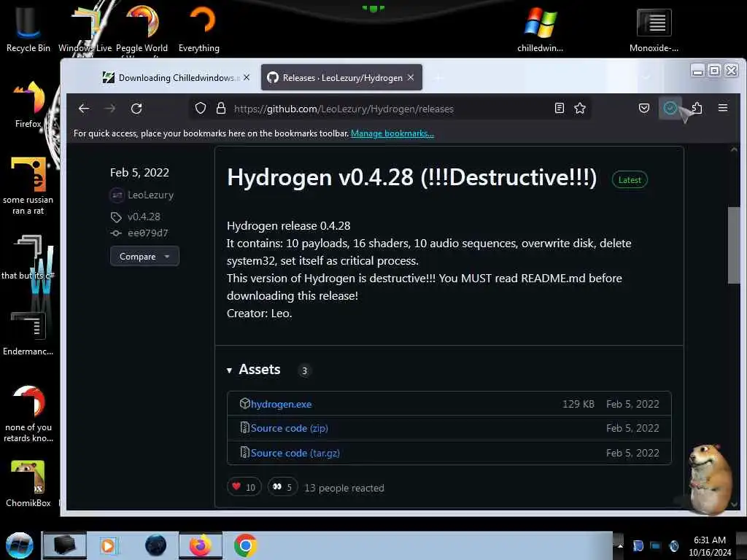Open the tracking protection shield icon
747x560 pixels.
[201, 109]
